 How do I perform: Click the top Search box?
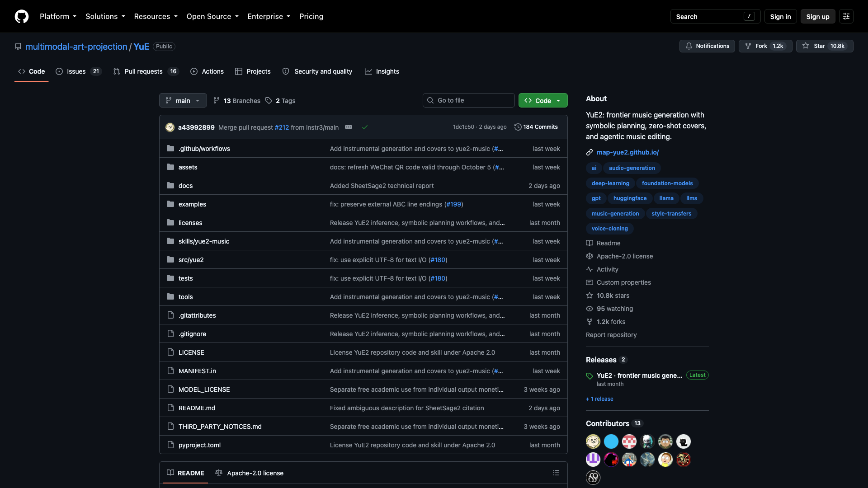point(715,16)
